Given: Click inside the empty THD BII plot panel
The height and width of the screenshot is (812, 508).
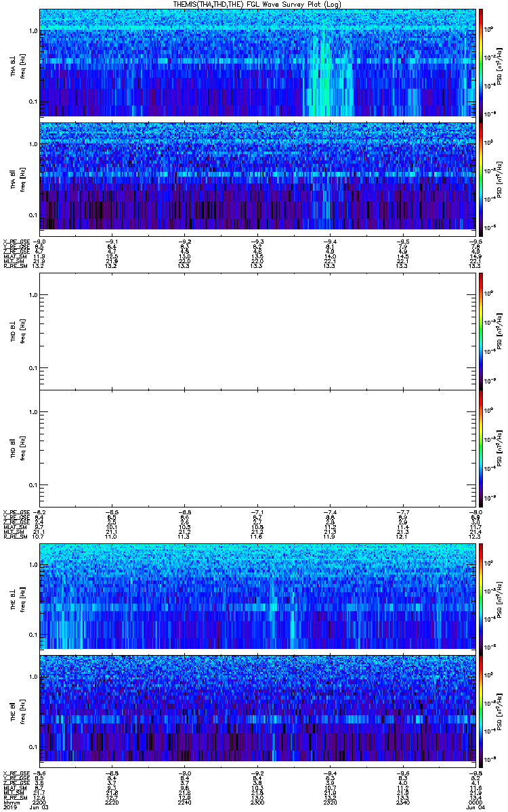Looking at the screenshot, I should point(258,449).
